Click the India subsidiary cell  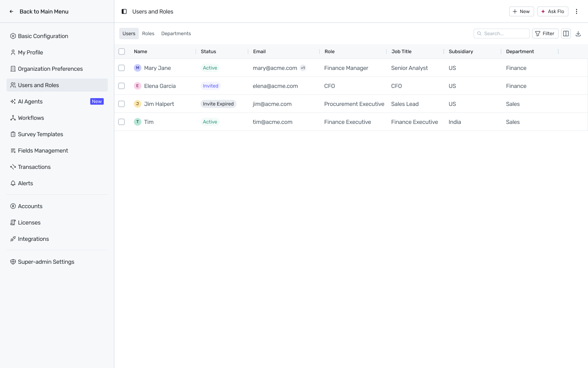tap(455, 122)
